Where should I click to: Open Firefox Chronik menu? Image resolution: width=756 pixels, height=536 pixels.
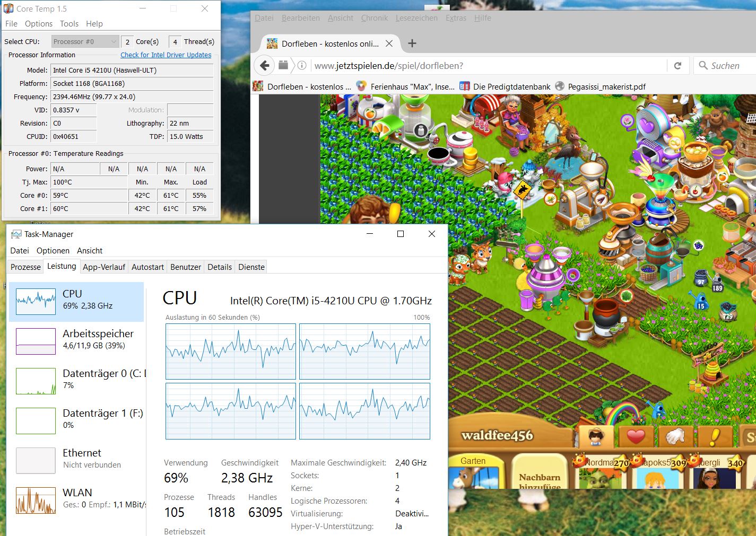pos(375,18)
